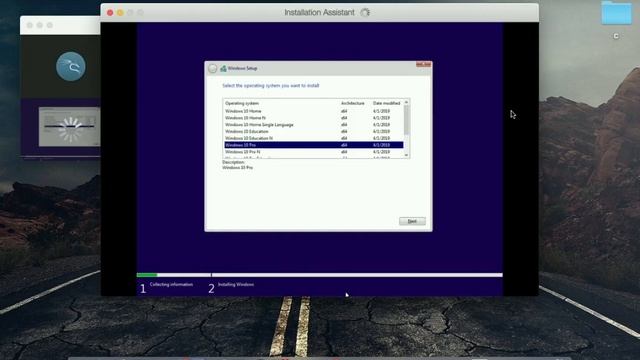Click the Date modified column header
Viewport: 640px width, 360px height.
tap(386, 103)
